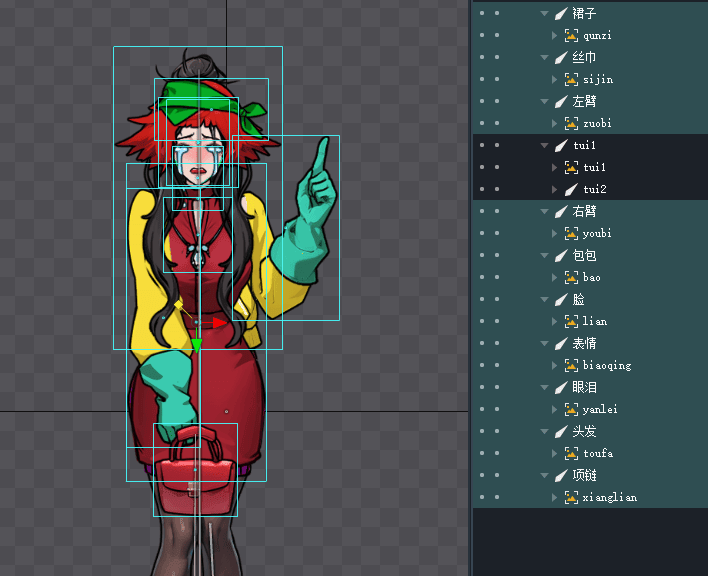Collapse the 包包 bone node
708x576 pixels.
coord(545,255)
